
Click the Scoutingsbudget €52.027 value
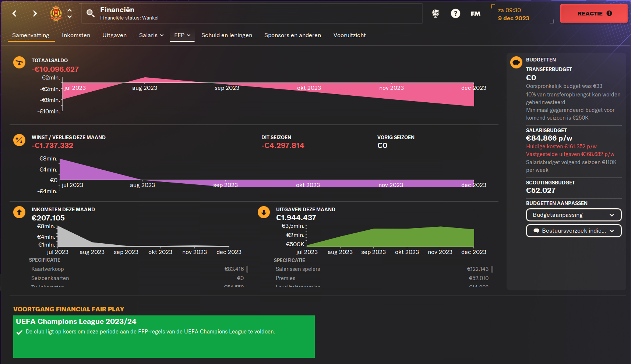(540, 190)
